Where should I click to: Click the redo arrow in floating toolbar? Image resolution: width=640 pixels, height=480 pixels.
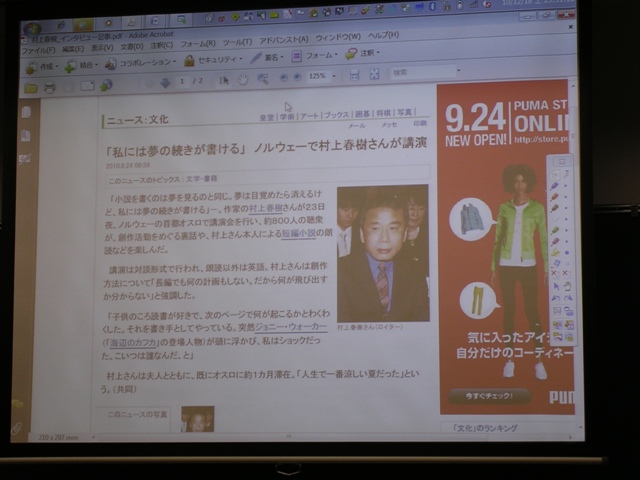click(x=568, y=298)
